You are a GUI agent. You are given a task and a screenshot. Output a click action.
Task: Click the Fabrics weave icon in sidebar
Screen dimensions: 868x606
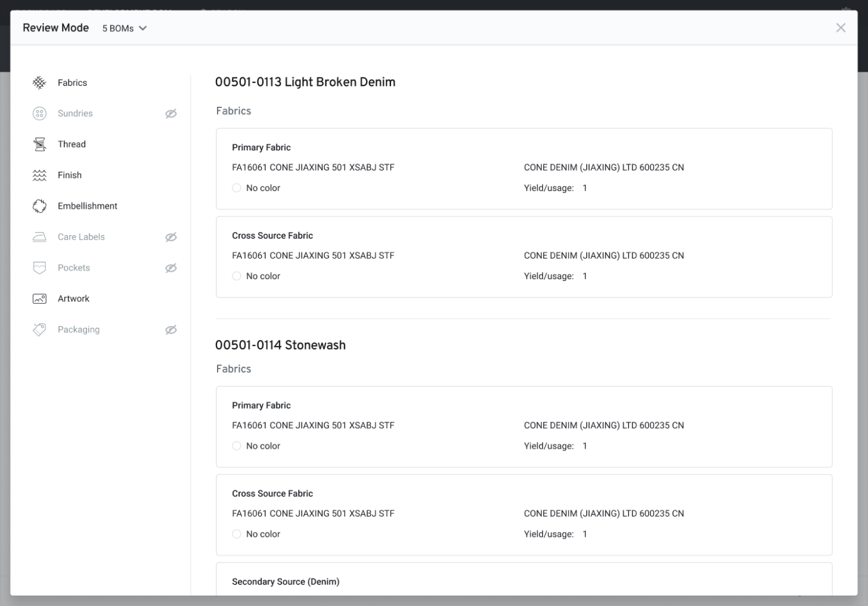click(x=39, y=83)
